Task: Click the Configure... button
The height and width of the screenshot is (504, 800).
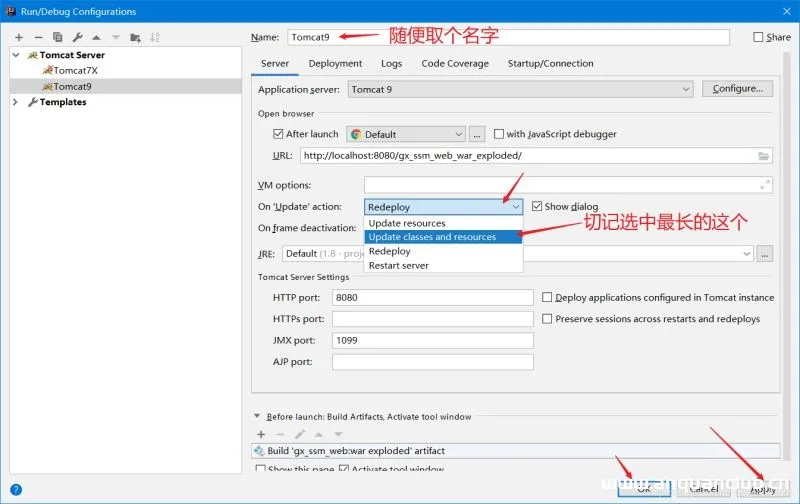Action: [737, 89]
